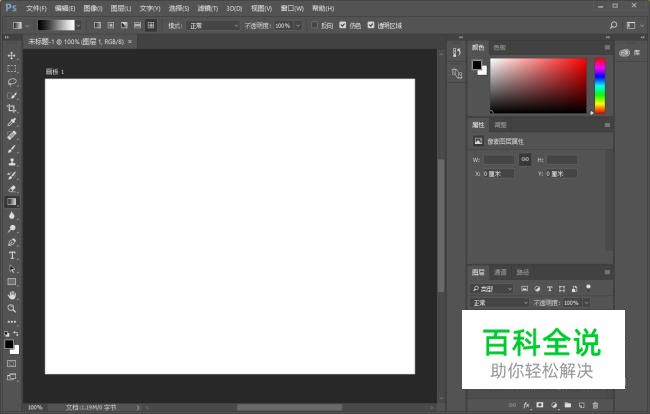Click the fx layer style button
The width and height of the screenshot is (650, 414).
click(526, 405)
